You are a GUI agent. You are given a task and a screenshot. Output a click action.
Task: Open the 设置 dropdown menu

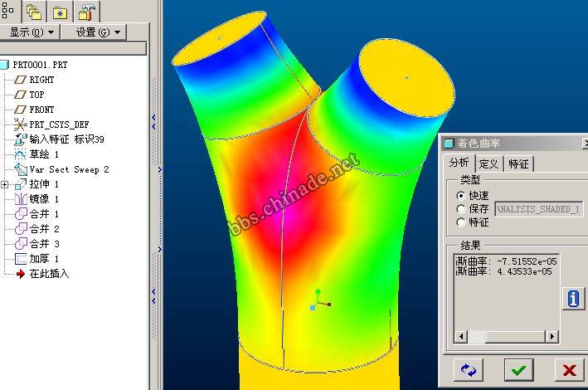click(94, 32)
